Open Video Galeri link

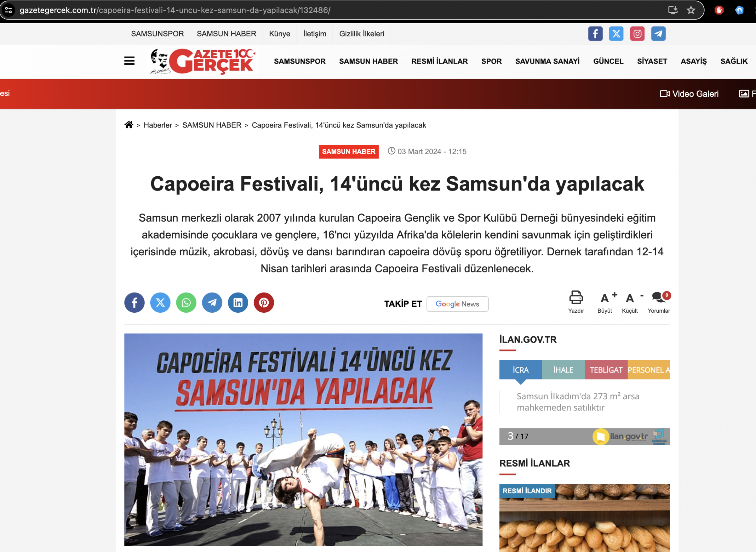click(689, 94)
